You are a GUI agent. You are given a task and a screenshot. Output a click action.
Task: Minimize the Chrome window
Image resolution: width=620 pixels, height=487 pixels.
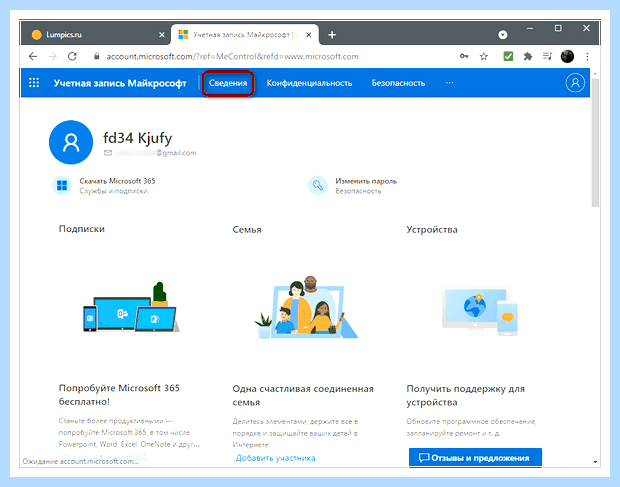tap(530, 28)
